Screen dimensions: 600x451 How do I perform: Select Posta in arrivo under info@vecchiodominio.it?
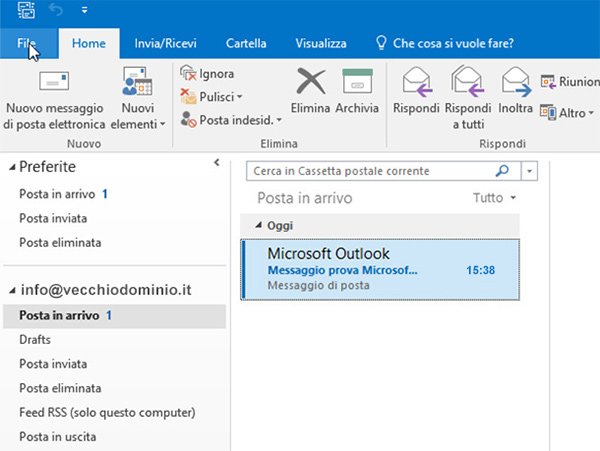(x=114, y=316)
